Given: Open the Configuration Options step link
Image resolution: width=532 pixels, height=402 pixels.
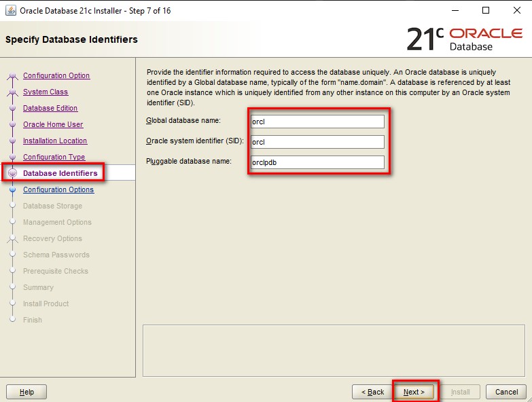Looking at the screenshot, I should (x=58, y=189).
